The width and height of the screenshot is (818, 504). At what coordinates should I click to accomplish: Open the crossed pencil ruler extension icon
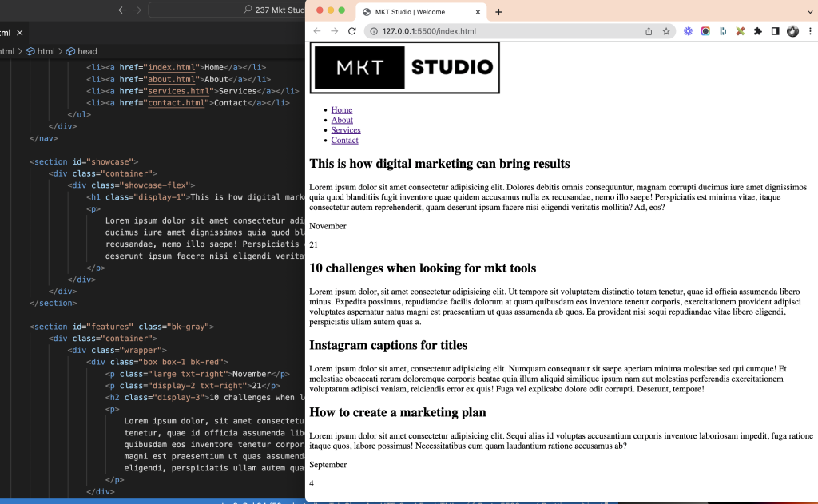(741, 31)
